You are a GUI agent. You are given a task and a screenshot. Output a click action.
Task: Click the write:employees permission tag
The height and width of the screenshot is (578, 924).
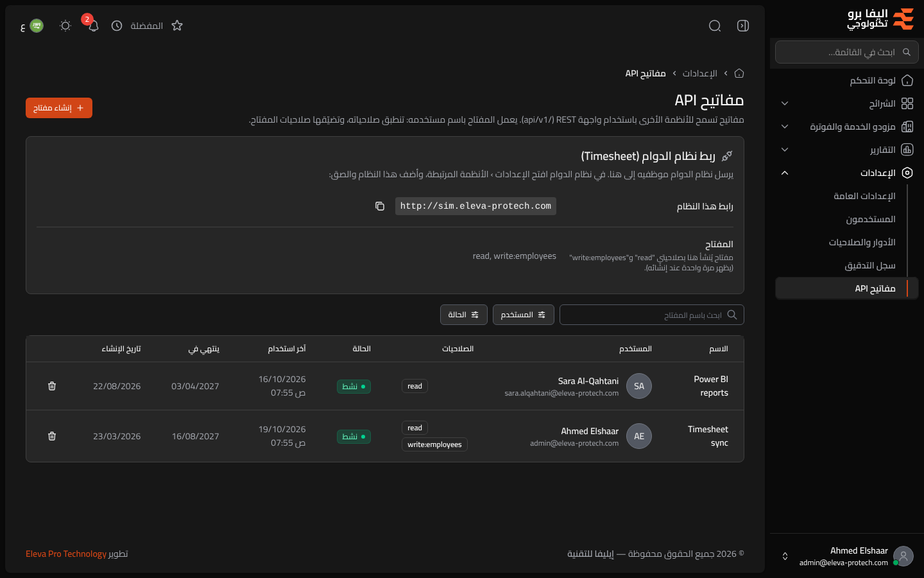pyautogui.click(x=434, y=444)
